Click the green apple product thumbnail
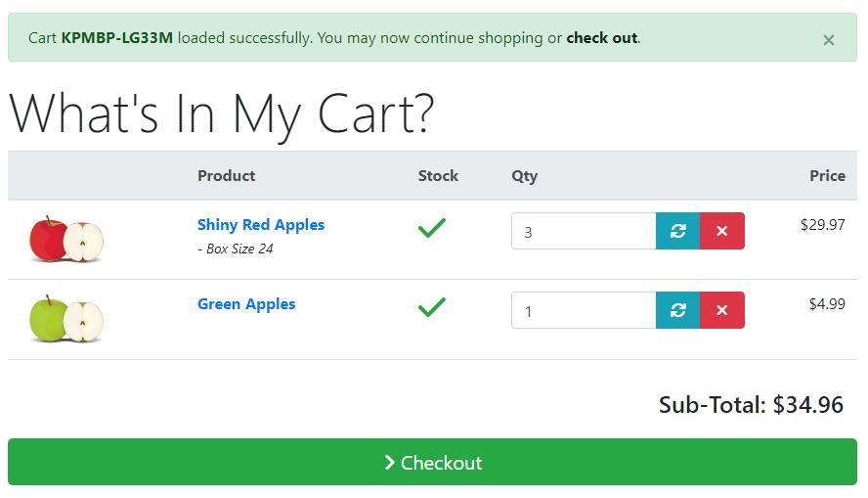The height and width of the screenshot is (498, 868). (66, 319)
